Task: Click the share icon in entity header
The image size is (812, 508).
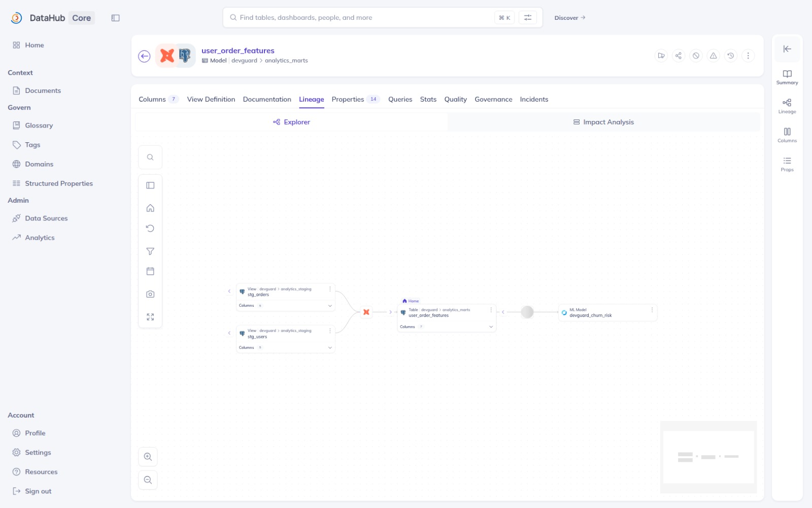Action: coord(679,56)
